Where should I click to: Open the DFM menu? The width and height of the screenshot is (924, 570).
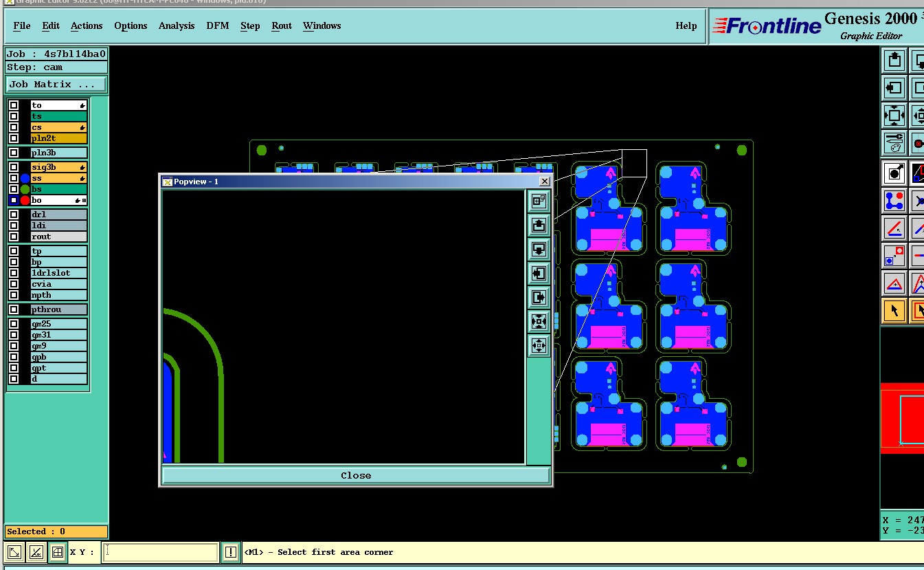218,25
